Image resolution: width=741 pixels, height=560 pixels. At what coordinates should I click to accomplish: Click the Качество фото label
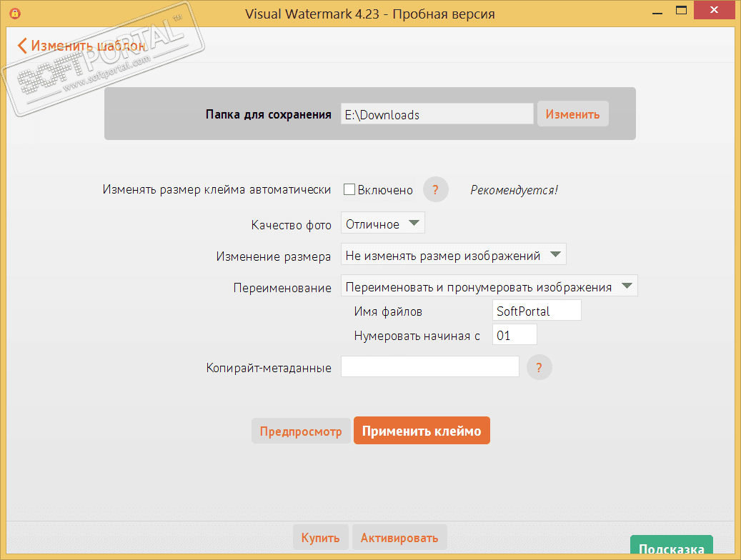point(291,224)
